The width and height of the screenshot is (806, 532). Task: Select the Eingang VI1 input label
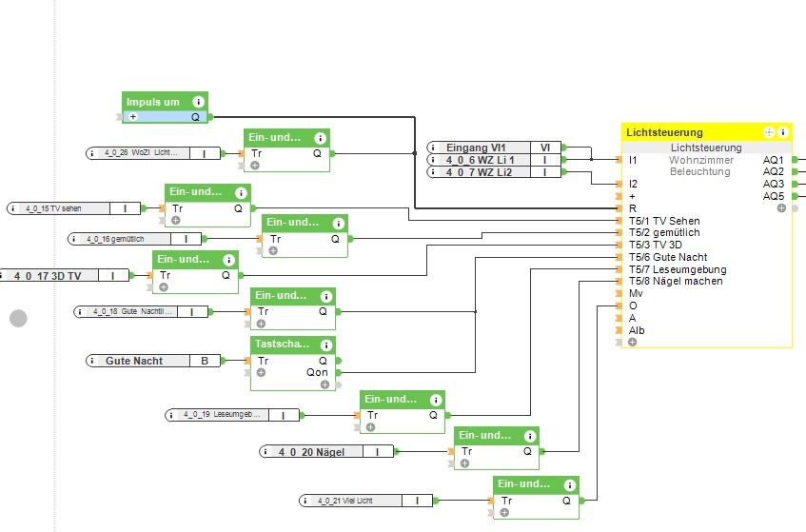[x=476, y=148]
